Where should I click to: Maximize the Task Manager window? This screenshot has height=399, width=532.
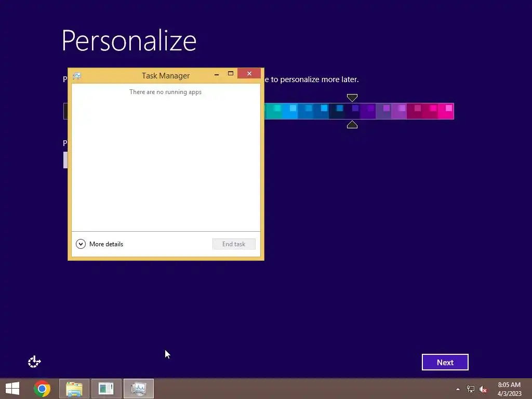pos(231,74)
